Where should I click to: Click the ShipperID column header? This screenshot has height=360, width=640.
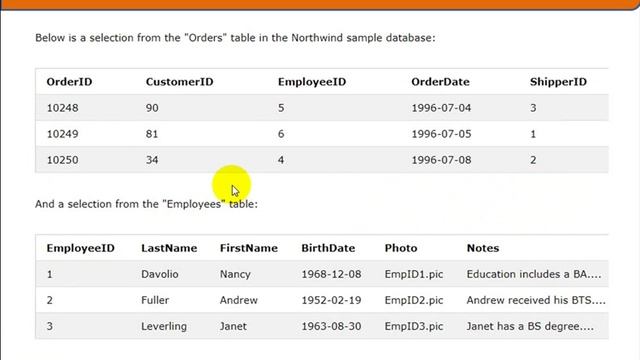[558, 82]
